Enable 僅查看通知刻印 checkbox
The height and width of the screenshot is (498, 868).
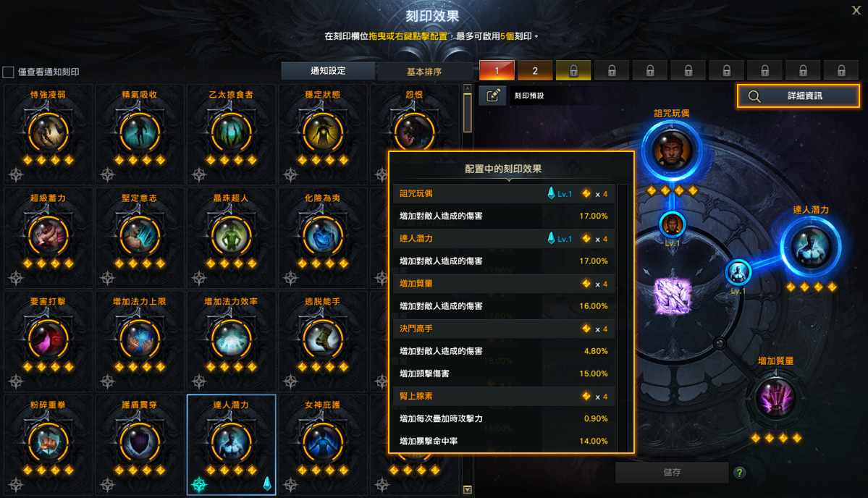8,72
